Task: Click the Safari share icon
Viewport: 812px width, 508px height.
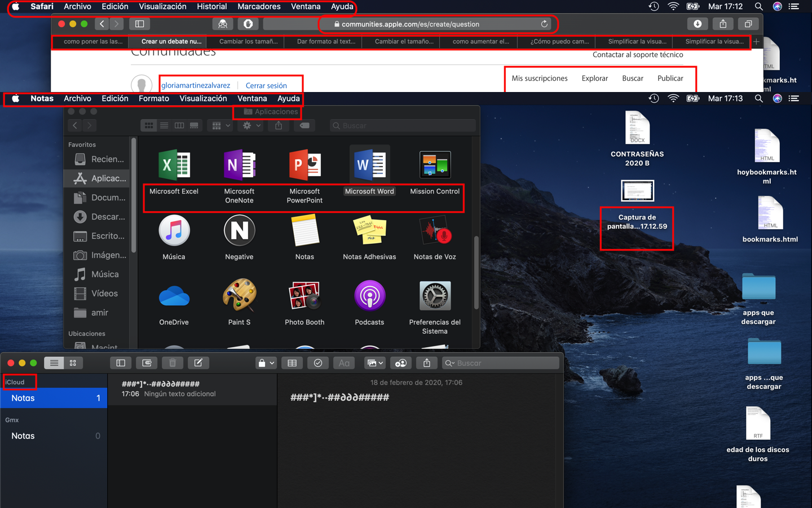Action: tap(723, 24)
